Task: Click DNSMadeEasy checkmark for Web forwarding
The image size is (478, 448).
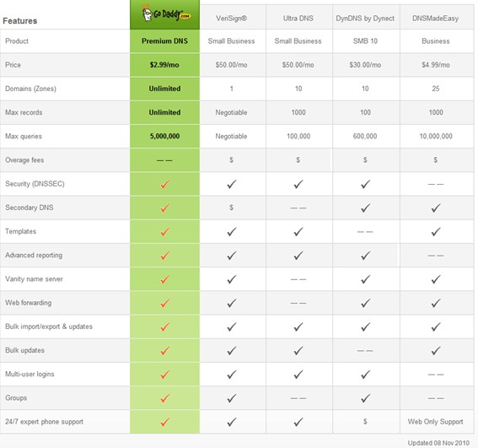Action: [x=436, y=303]
